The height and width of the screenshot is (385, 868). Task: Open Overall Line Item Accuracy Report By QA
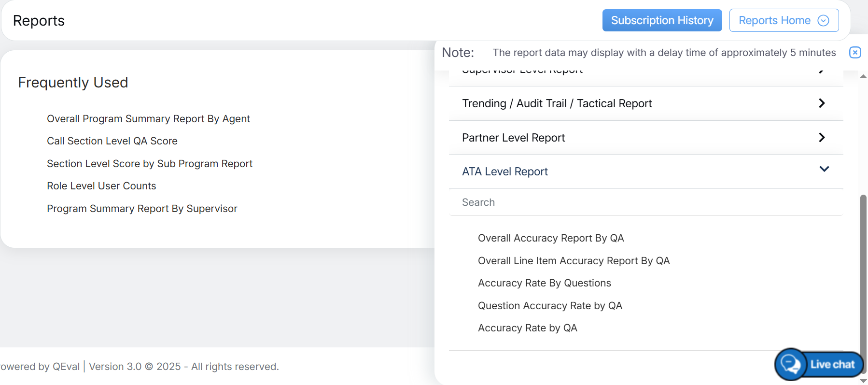tap(574, 261)
